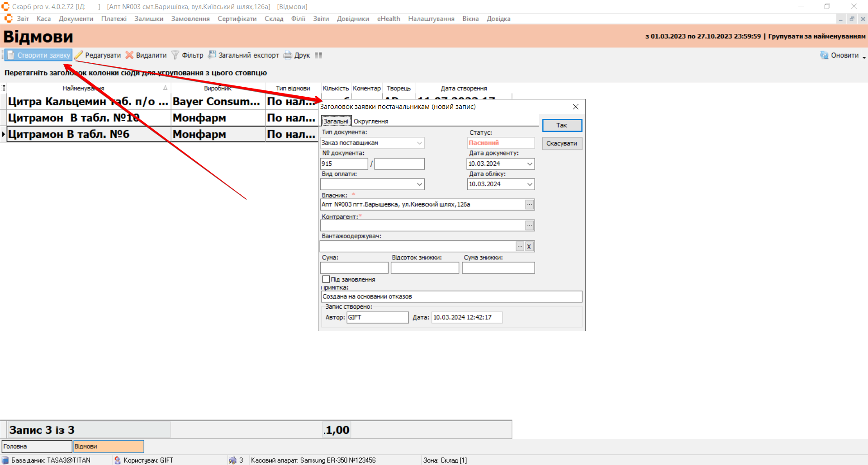
Task: Click the Create request (Створити заявку) icon
Action: click(11, 55)
